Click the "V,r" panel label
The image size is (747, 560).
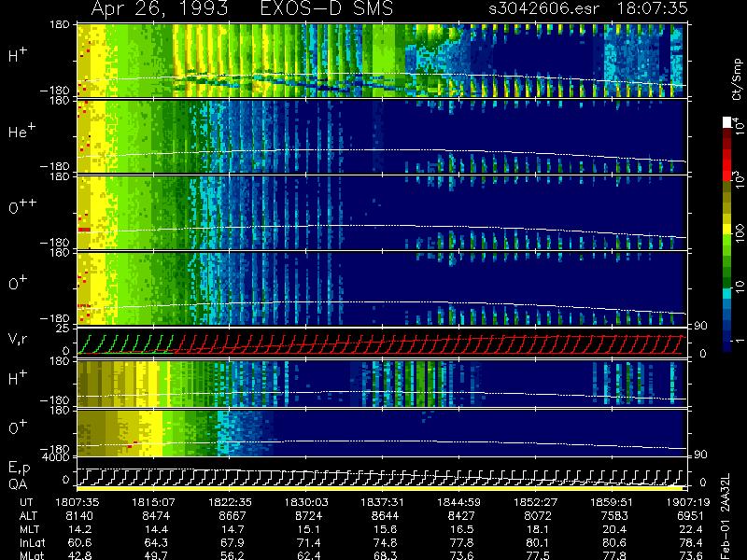tap(18, 339)
